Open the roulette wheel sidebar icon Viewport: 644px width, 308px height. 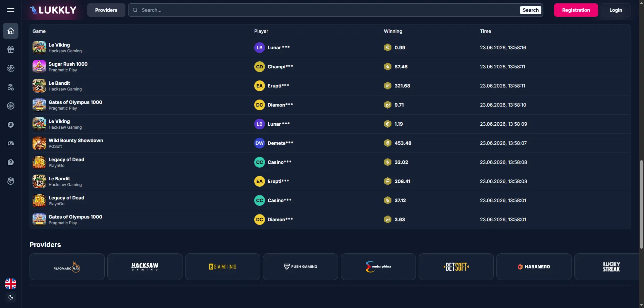(x=11, y=106)
